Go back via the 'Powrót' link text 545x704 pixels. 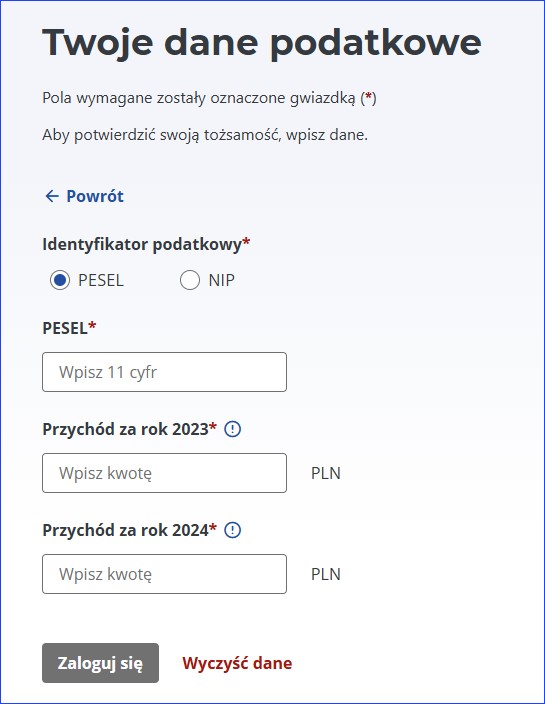tap(95, 196)
